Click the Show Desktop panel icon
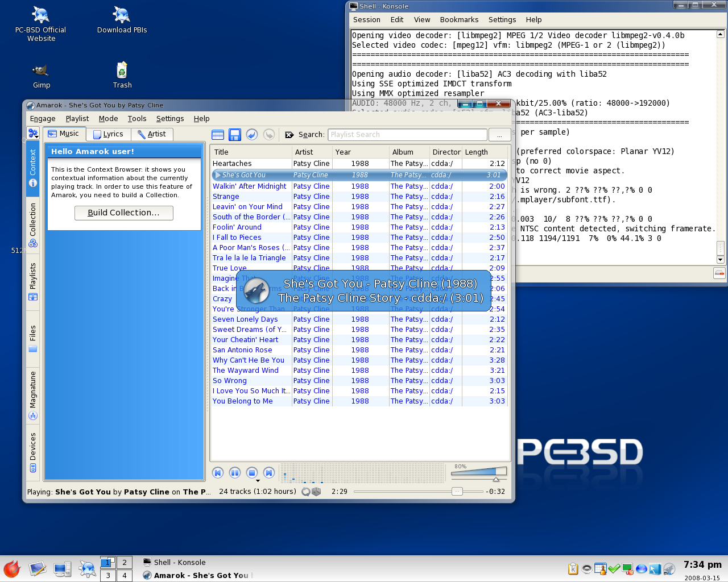 38,569
